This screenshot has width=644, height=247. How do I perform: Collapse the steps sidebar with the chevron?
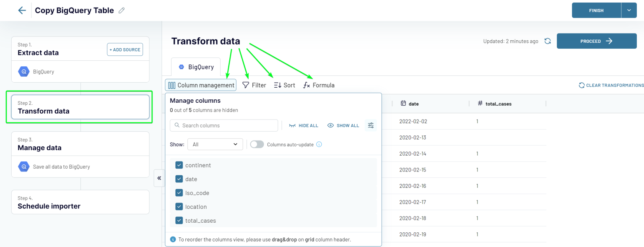coord(159,178)
